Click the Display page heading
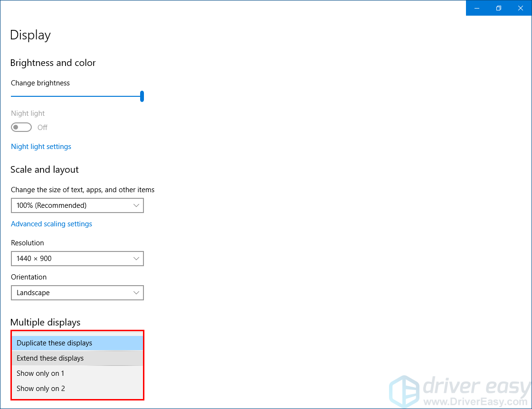This screenshot has height=409, width=532. click(30, 35)
